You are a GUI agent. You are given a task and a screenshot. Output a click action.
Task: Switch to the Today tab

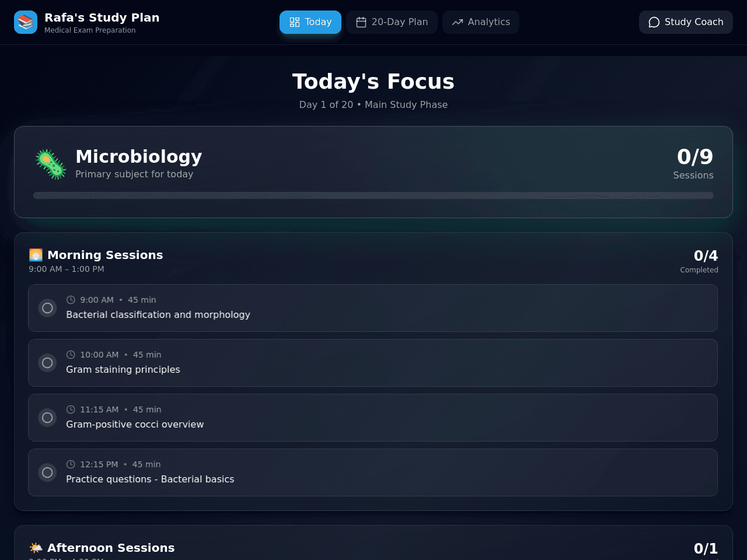[310, 22]
